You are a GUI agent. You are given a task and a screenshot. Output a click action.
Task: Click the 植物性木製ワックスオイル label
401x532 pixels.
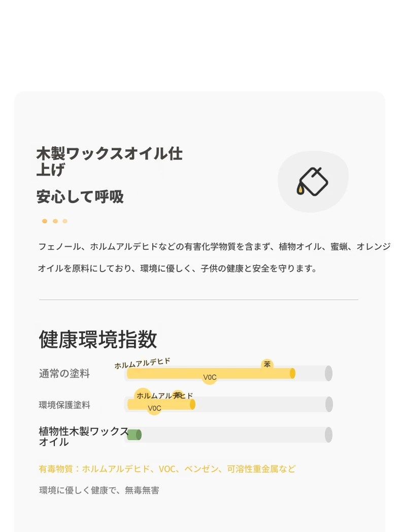(x=83, y=437)
